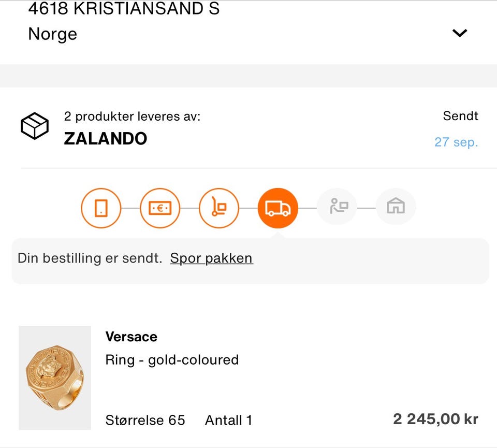Select the Størrelse 65 size label

pos(145,420)
